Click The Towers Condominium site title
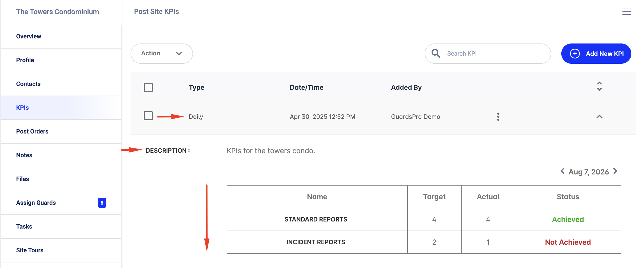This screenshot has height=268, width=644. [57, 12]
